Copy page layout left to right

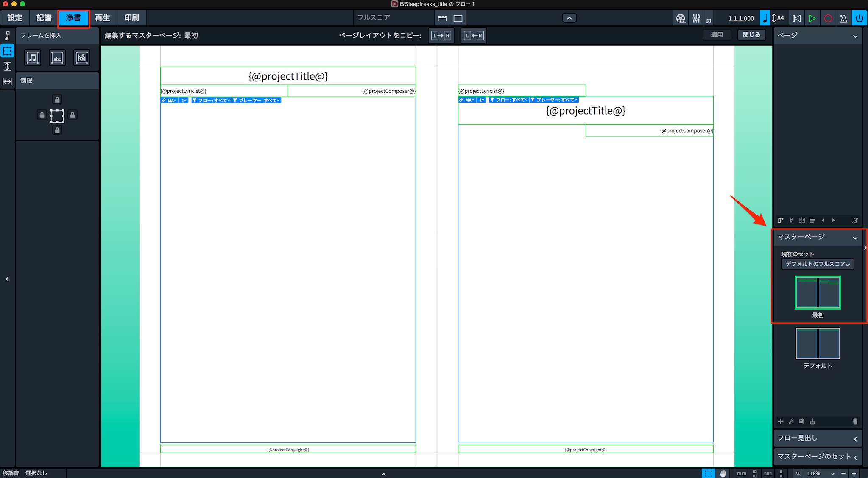441,36
